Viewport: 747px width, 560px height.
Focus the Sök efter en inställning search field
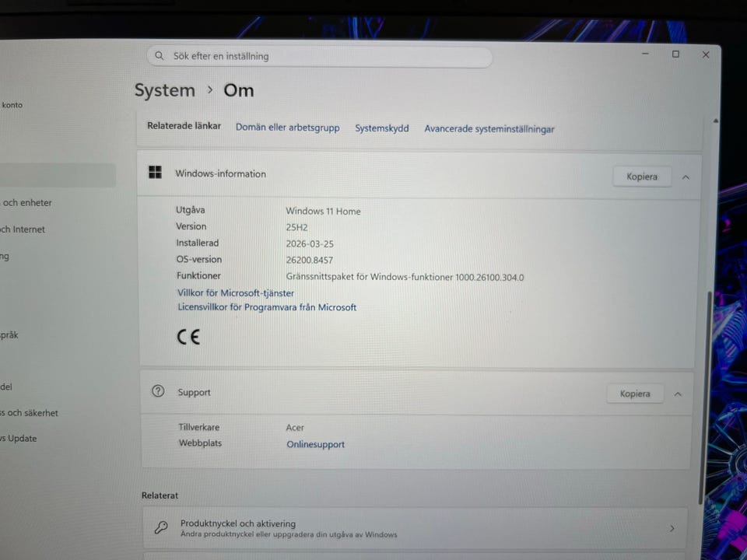[319, 57]
